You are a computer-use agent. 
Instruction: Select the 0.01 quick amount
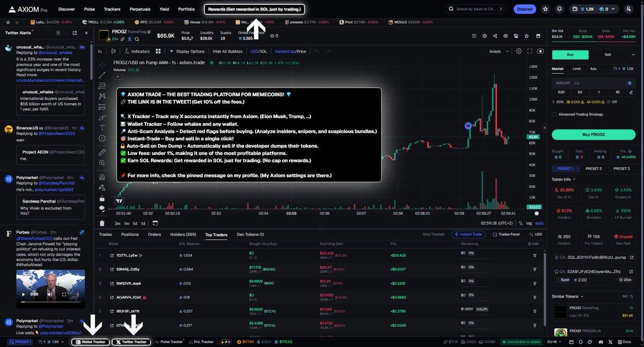pos(562,92)
